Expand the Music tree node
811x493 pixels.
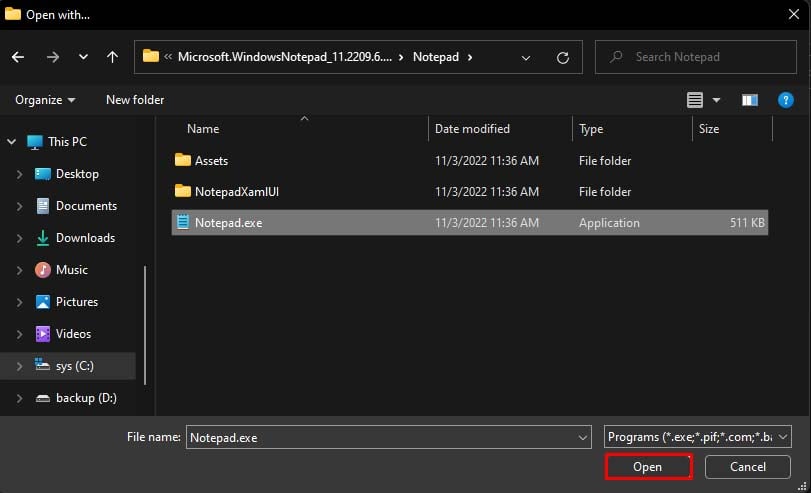point(19,271)
